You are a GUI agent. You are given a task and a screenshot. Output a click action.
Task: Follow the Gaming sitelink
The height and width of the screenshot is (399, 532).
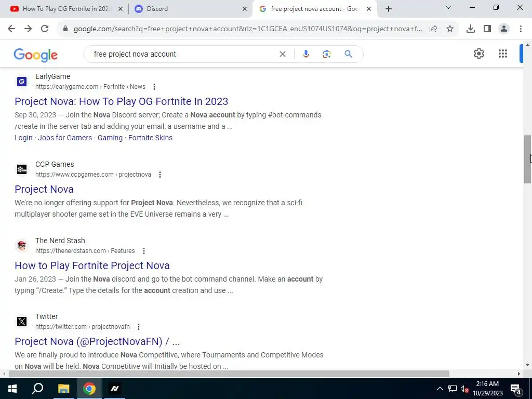pyautogui.click(x=110, y=138)
